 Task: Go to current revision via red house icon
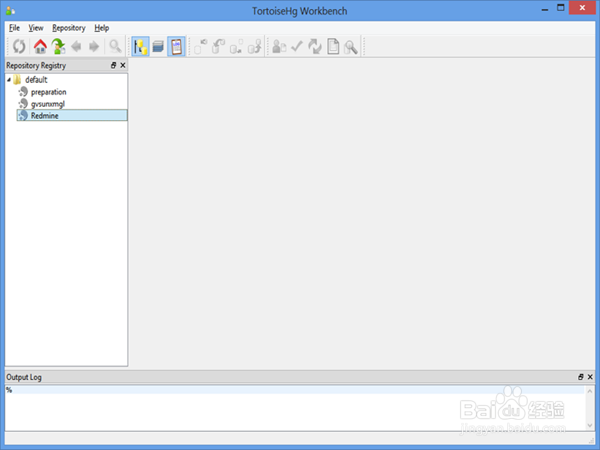coord(40,47)
